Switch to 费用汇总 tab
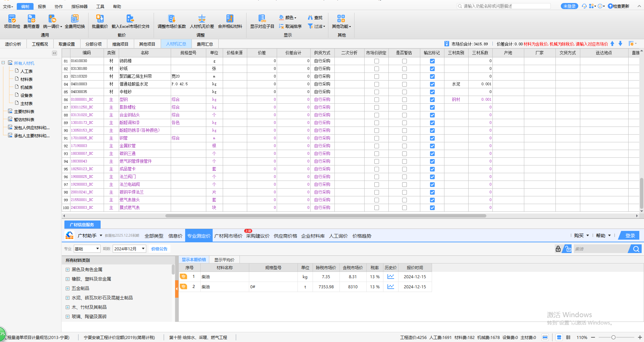Image resolution: width=644 pixels, height=342 pixels. pos(205,44)
